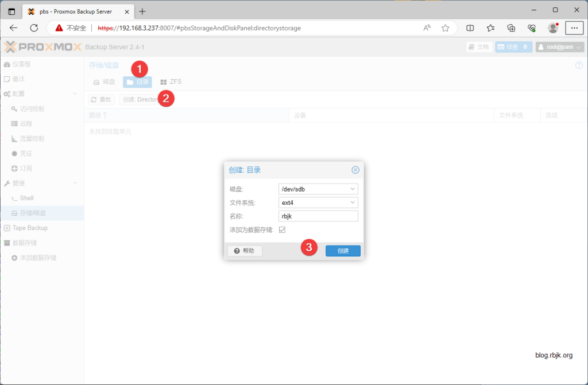Image resolution: width=588 pixels, height=385 pixels.
Task: Open the new tab plus icon
Action: [142, 11]
